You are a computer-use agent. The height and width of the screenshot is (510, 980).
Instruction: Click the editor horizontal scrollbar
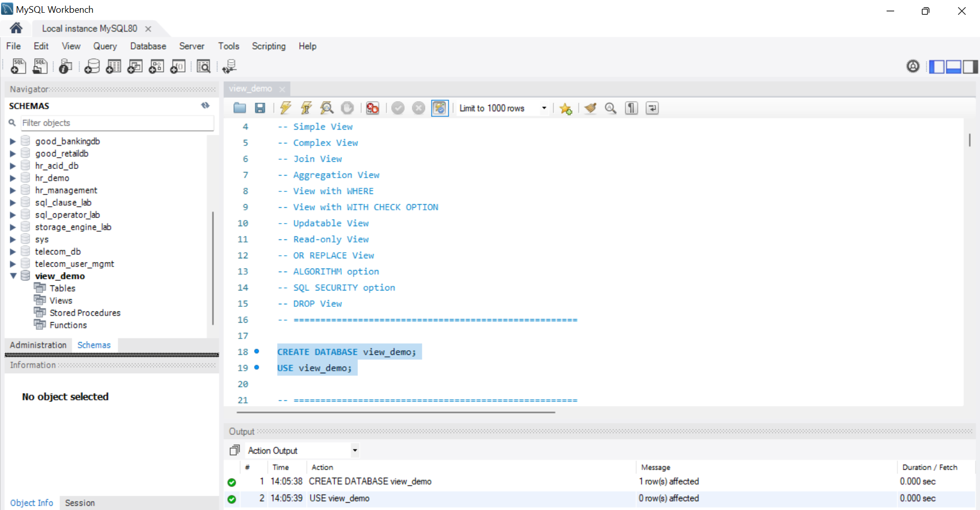[x=396, y=412]
